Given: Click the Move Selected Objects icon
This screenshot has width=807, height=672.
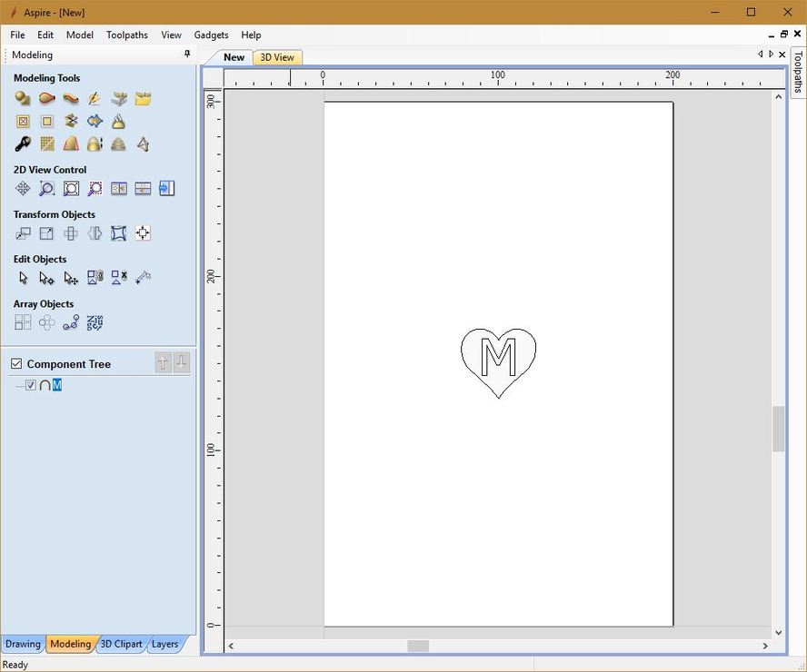Looking at the screenshot, I should click(x=23, y=233).
